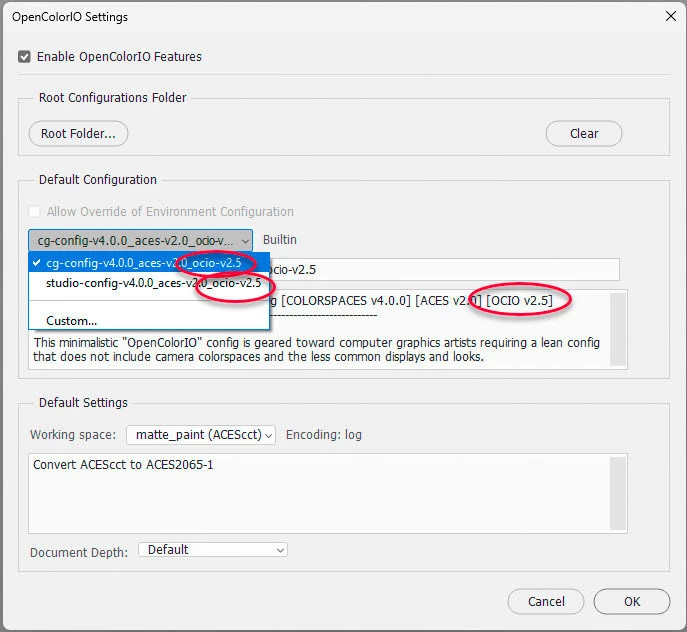Open the Working space dropdown
This screenshot has width=687, height=632.
click(201, 435)
